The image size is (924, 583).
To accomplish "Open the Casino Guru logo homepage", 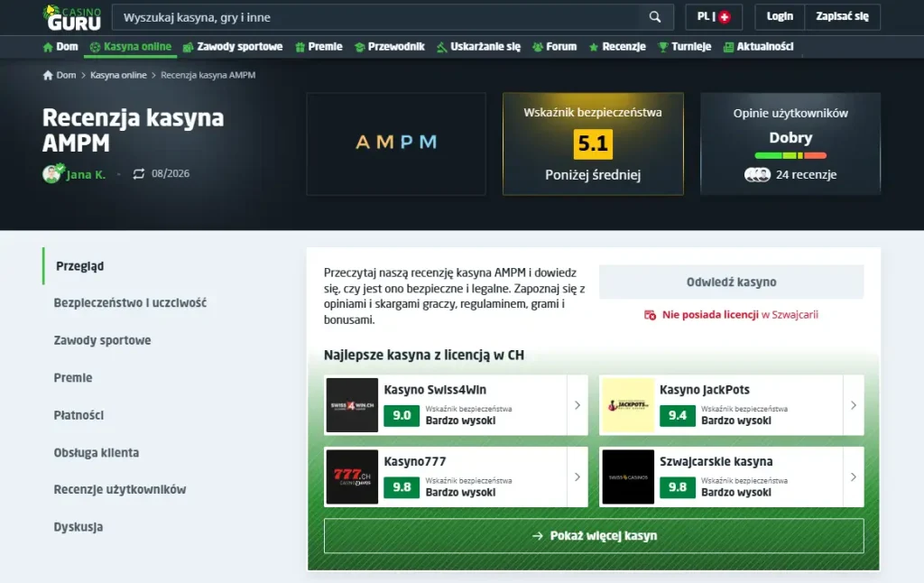I will (x=72, y=17).
